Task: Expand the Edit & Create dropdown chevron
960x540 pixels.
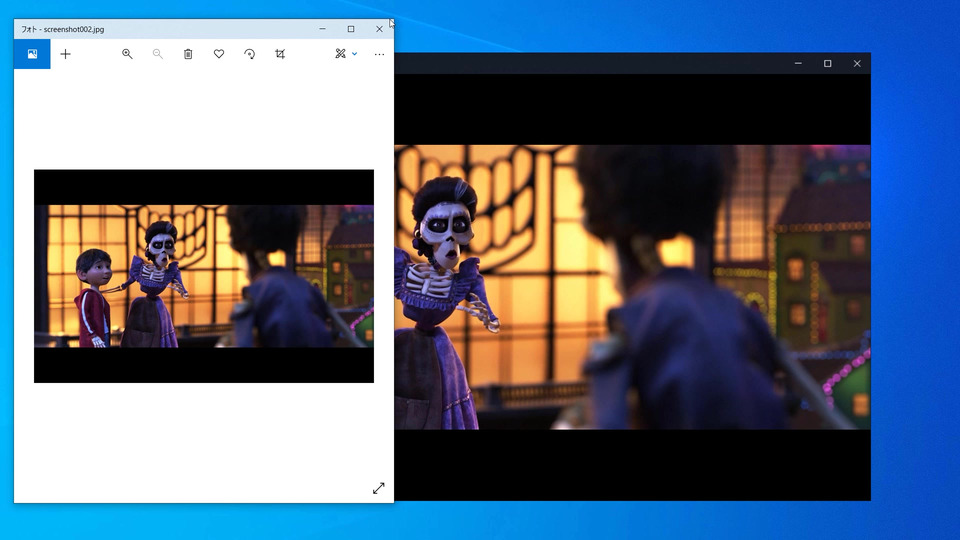Action: point(354,54)
